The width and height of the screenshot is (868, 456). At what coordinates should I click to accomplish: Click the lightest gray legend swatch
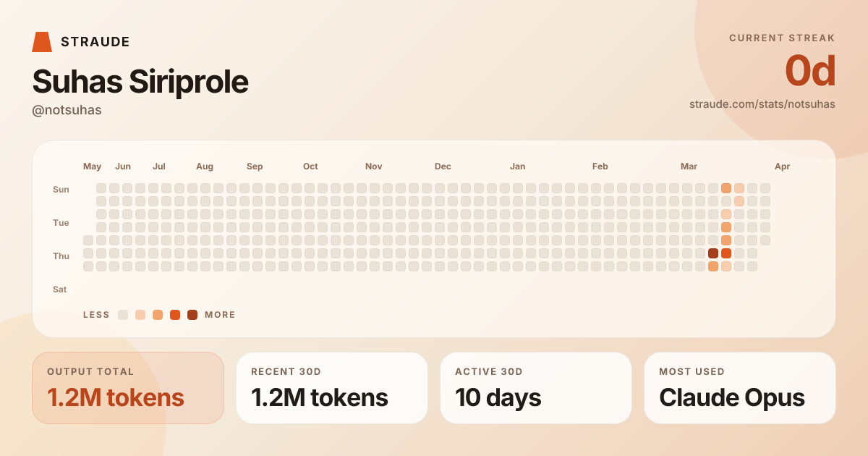pos(123,315)
